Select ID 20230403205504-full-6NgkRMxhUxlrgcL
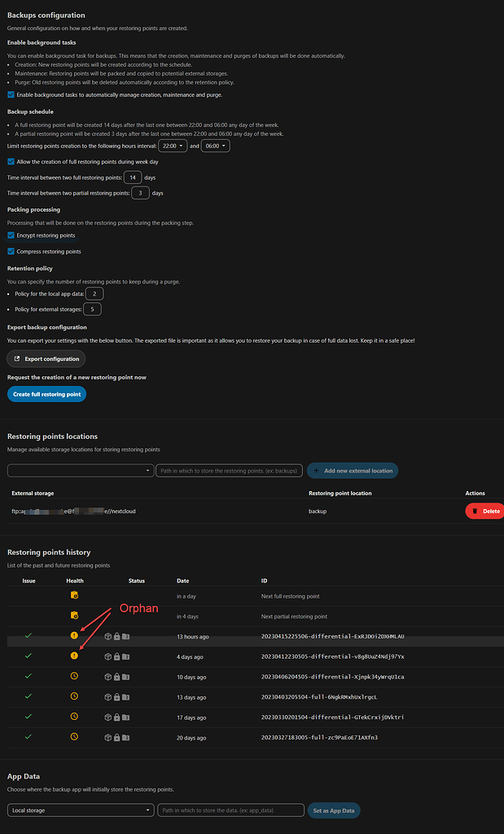This screenshot has width=504, height=834. [x=319, y=697]
